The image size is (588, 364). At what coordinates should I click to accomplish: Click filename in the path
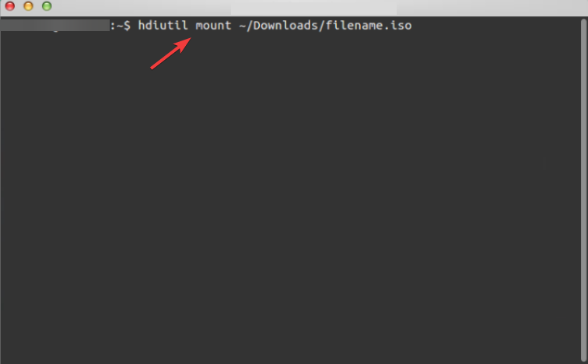coord(355,25)
